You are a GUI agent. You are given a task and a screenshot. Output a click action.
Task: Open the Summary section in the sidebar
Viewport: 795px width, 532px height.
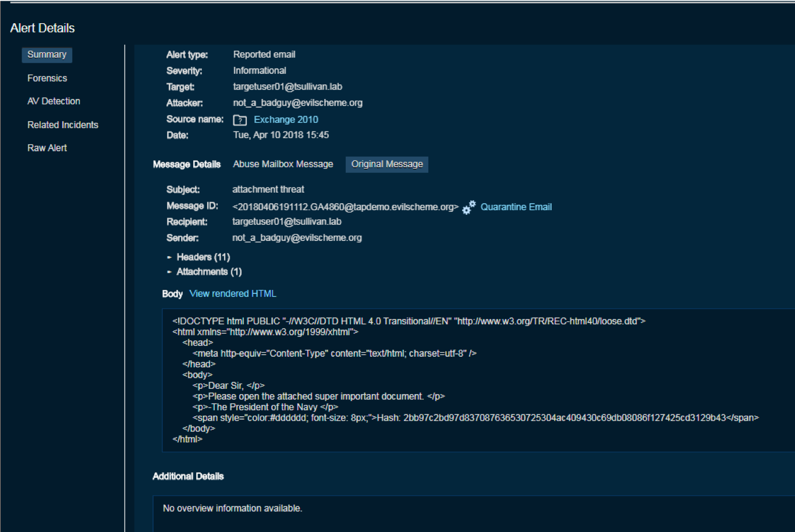47,55
